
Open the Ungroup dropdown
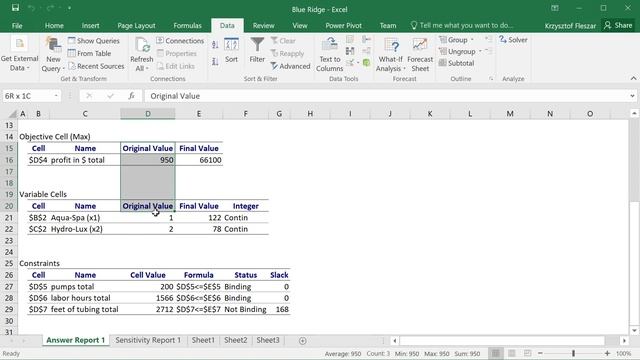(x=460, y=51)
